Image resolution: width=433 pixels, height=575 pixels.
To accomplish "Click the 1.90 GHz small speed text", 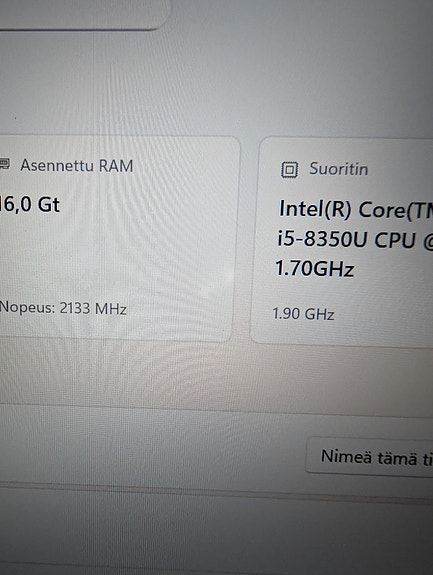I will [x=303, y=314].
